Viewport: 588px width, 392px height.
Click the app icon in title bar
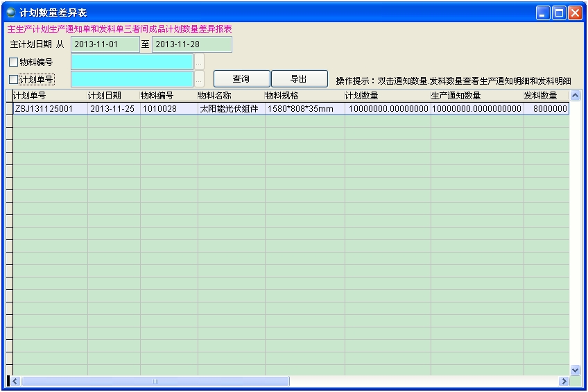coord(10,12)
